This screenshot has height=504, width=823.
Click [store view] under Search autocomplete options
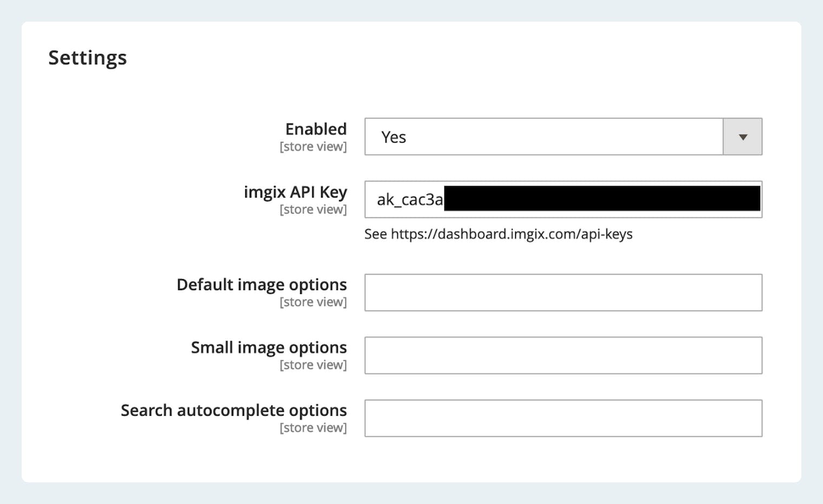point(313,428)
